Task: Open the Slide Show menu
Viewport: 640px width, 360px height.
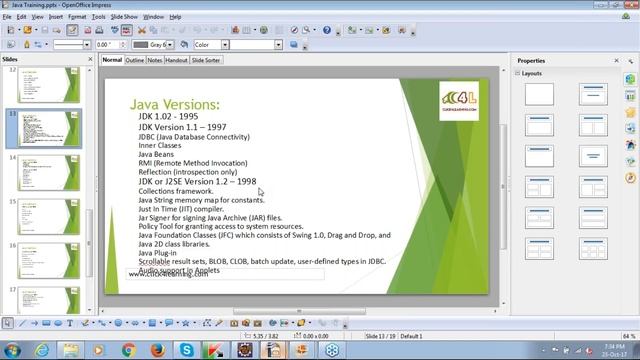Action: click(124, 17)
